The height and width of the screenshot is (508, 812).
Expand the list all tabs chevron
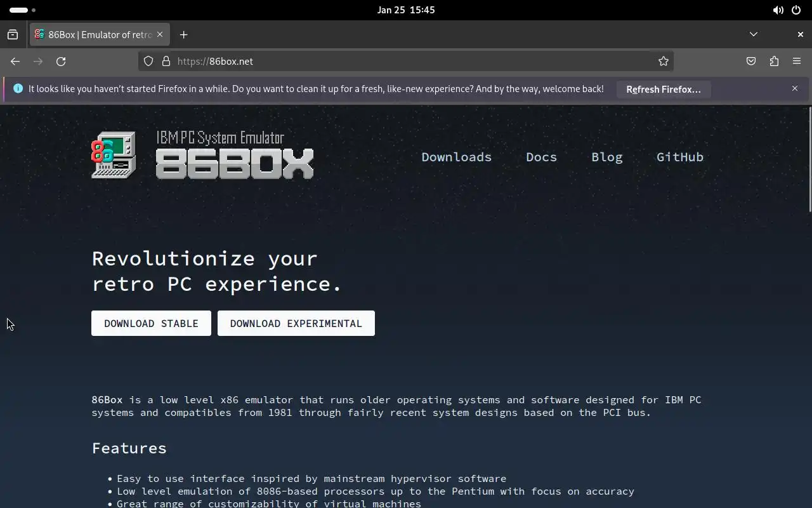pyautogui.click(x=754, y=34)
